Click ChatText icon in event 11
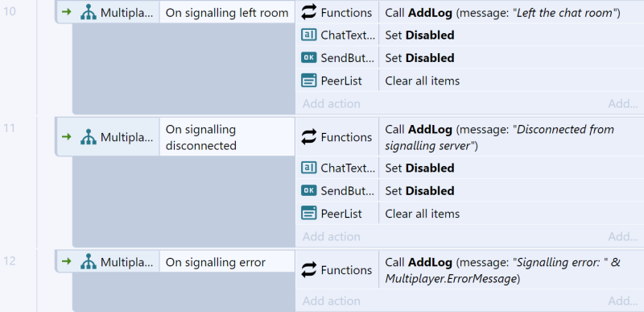Viewport: 644px width, 312px height. [309, 168]
